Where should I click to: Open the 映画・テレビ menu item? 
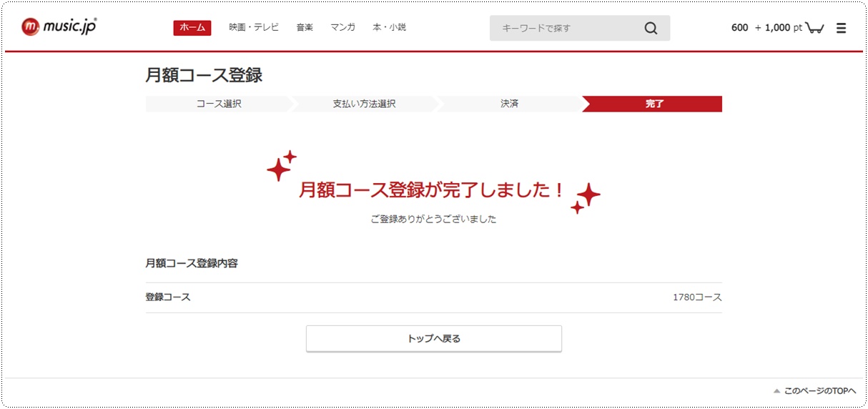click(254, 27)
